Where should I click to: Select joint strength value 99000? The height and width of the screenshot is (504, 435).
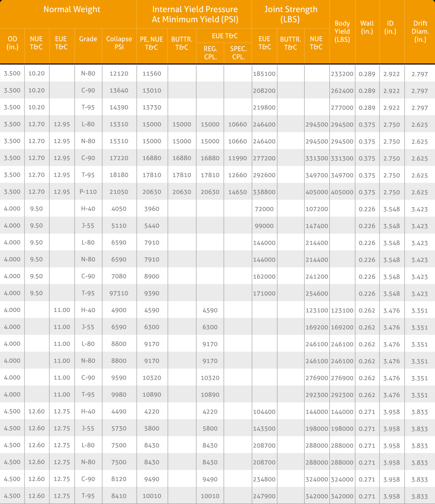coord(264,226)
